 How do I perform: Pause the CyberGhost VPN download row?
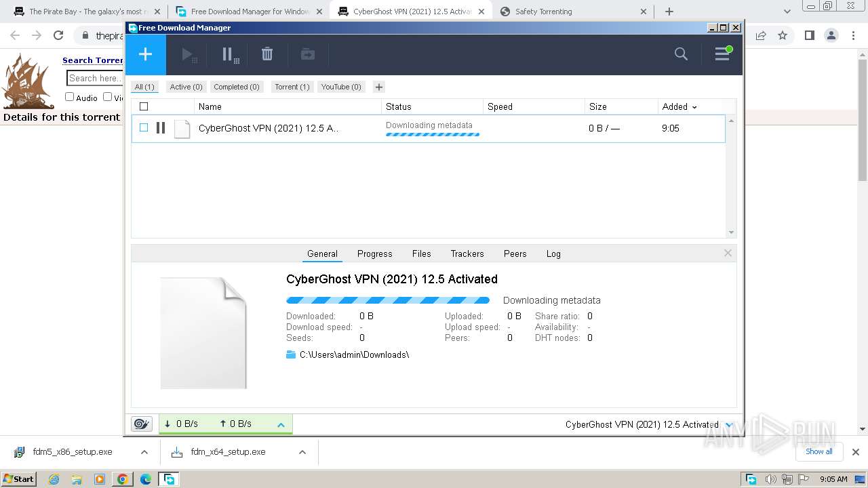coord(161,127)
